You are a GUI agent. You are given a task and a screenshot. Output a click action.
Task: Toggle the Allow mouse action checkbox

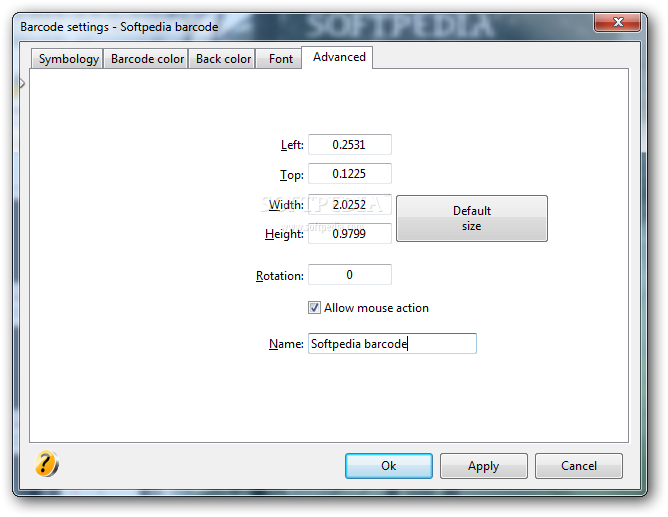(314, 307)
